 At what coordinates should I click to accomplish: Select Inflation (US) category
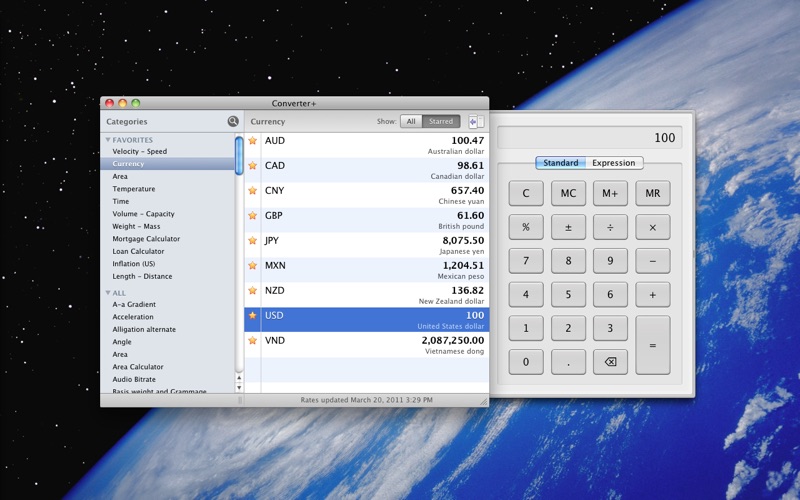tap(134, 264)
